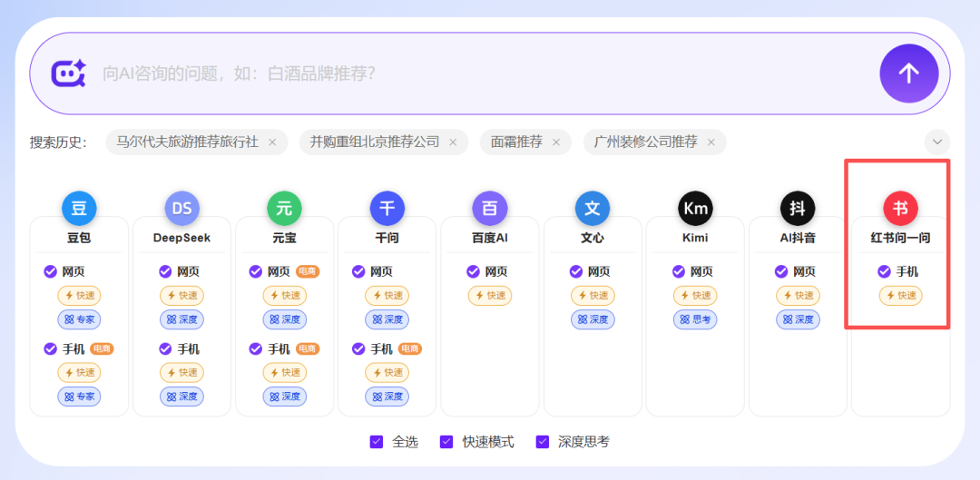
Task: Uncheck 百度AI 网页 option
Action: [473, 271]
